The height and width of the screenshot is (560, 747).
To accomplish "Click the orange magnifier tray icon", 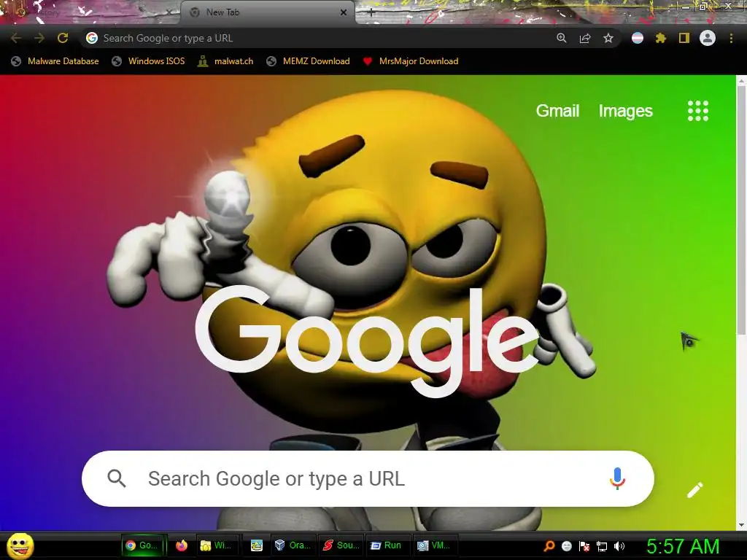I will pyautogui.click(x=549, y=546).
